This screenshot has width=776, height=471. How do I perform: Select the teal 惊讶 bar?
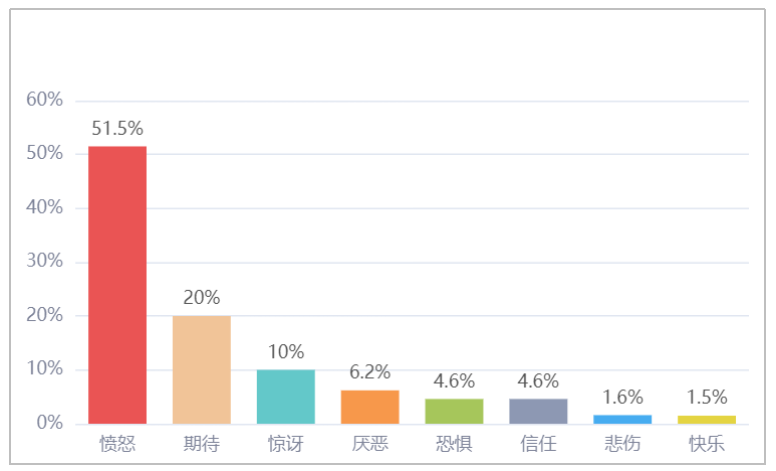[286, 397]
